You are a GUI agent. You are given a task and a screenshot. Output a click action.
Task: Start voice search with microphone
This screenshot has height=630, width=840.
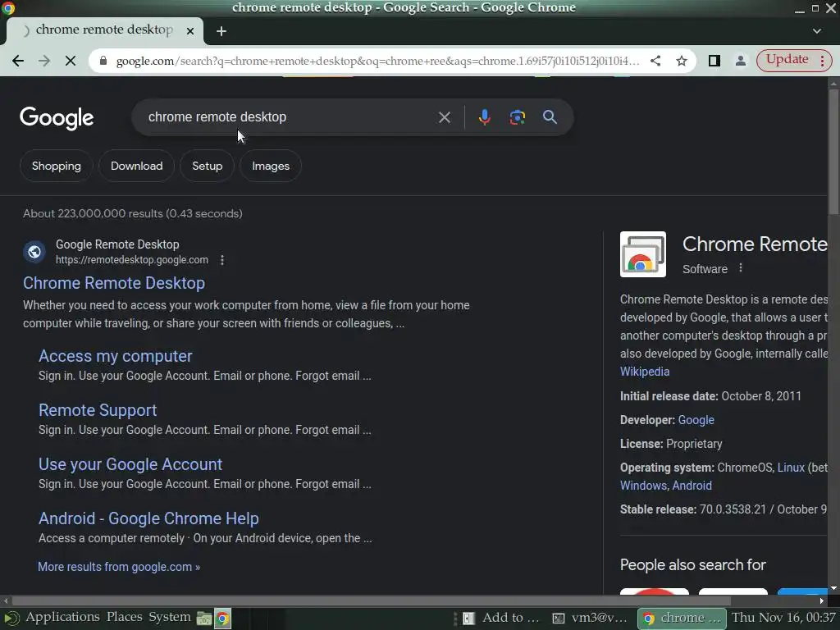[484, 117]
